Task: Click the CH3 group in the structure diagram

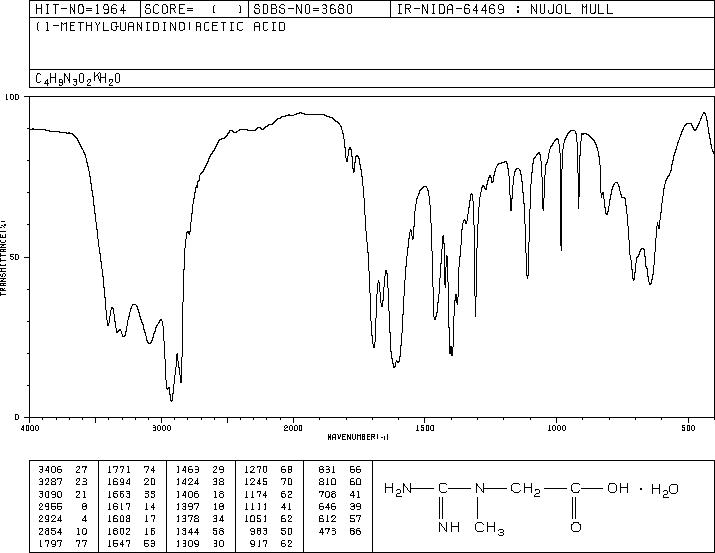Action: [489, 528]
